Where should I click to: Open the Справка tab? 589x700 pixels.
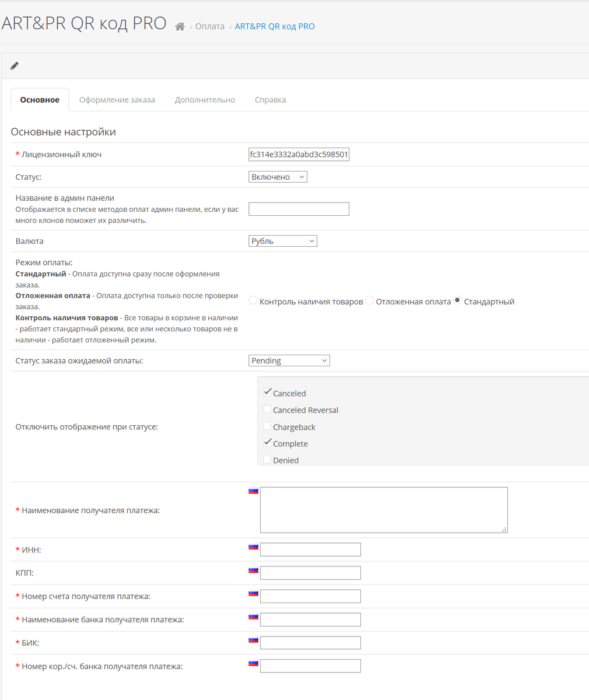click(270, 100)
